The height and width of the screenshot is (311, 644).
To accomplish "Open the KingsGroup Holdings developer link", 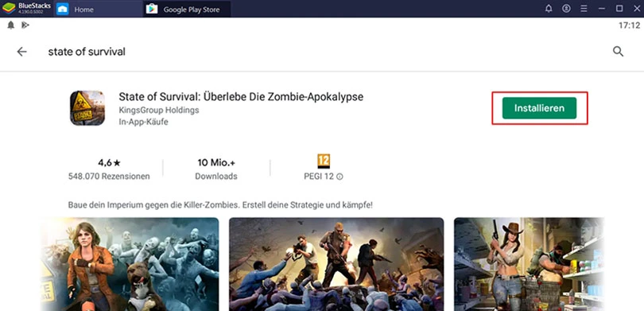I will click(x=159, y=110).
